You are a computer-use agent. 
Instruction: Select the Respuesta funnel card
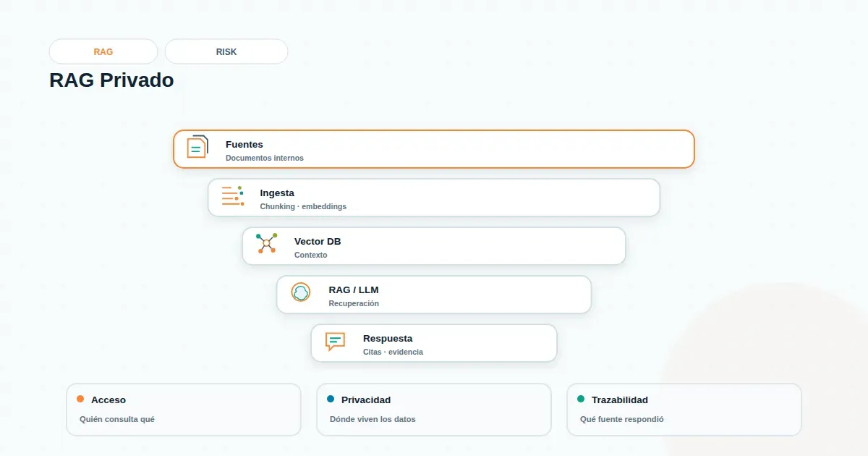click(434, 343)
